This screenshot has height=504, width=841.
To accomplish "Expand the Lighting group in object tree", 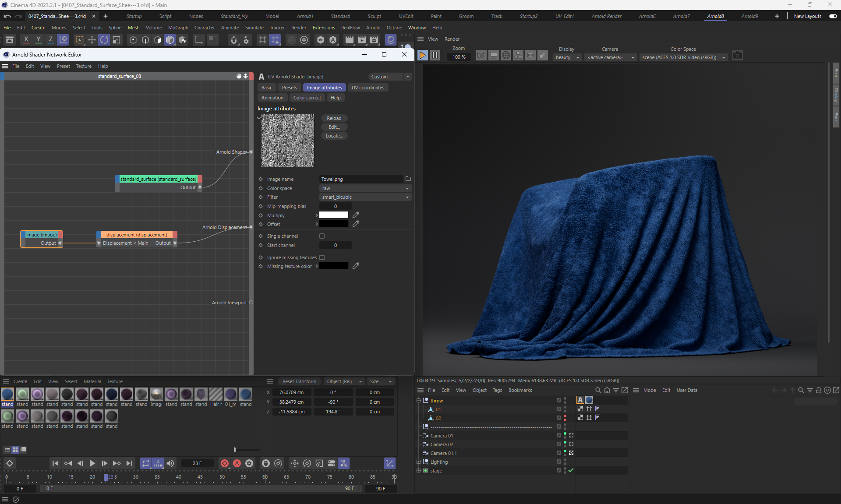I will 418,462.
